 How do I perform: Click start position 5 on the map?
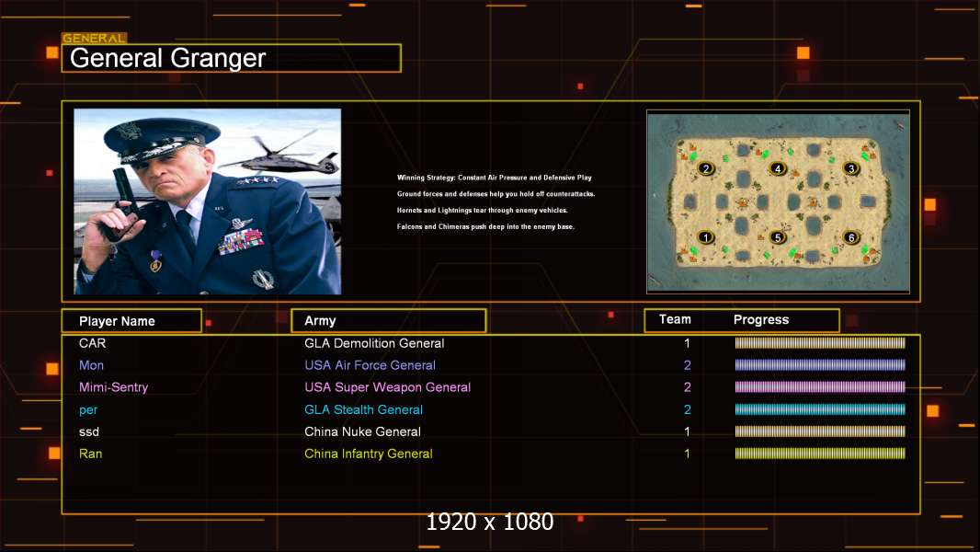point(778,237)
